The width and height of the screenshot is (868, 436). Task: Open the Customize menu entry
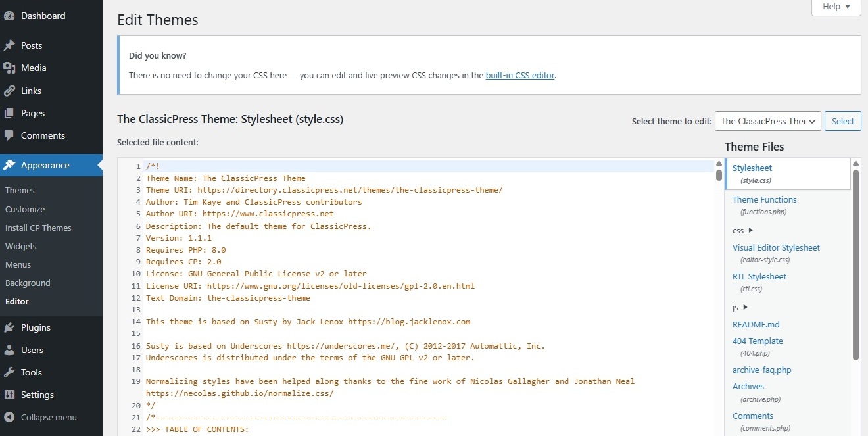tap(25, 209)
